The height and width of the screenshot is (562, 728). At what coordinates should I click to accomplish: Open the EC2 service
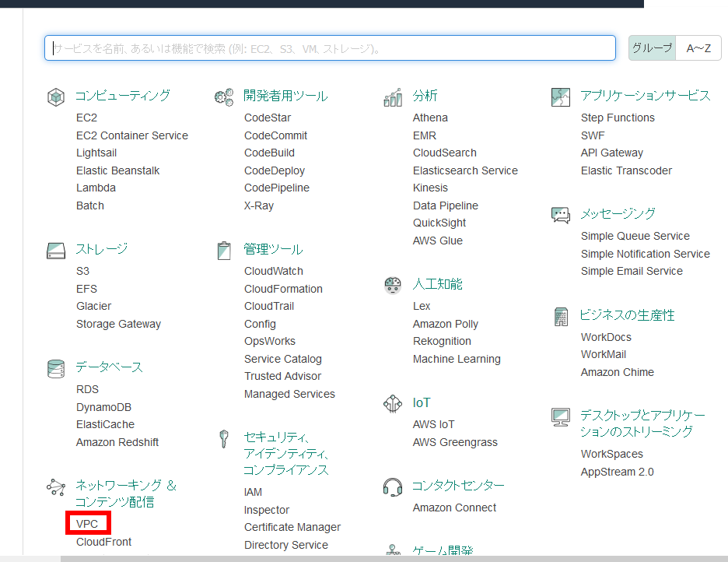coord(87,118)
